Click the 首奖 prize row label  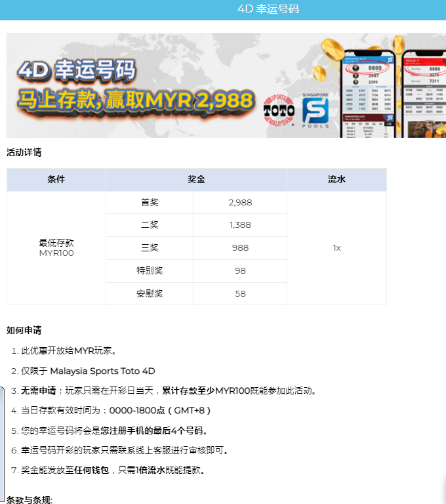coord(150,203)
